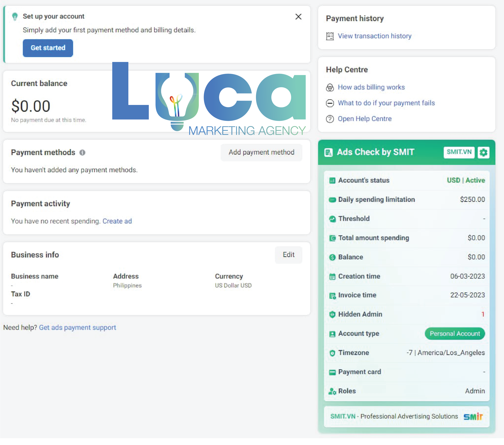Click the Payment history heading
Image resolution: width=504 pixels, height=445 pixels.
[x=355, y=18]
